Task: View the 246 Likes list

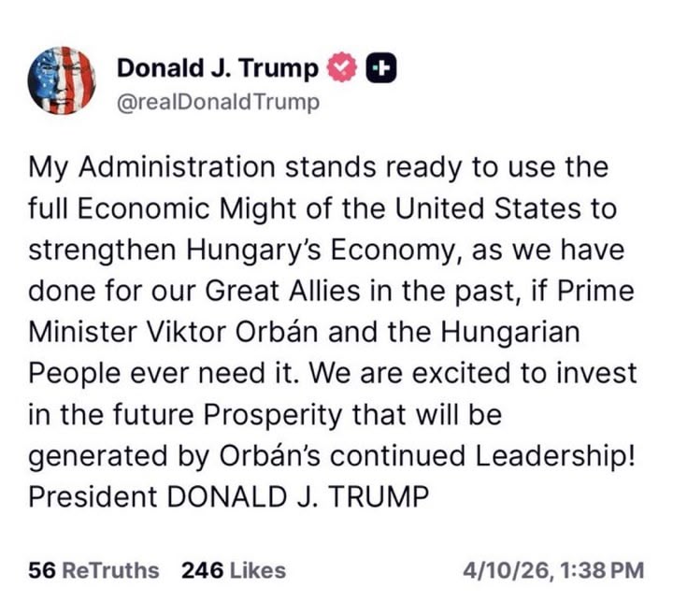Action: point(234,569)
